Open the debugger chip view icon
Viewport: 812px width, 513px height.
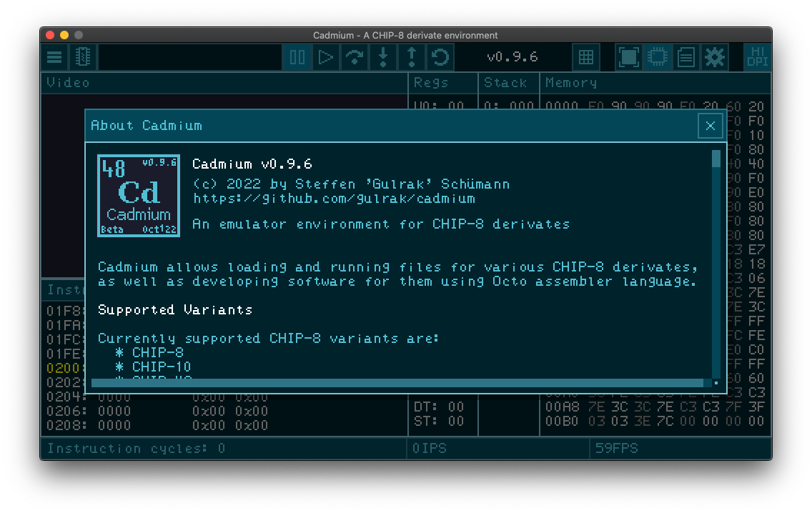(657, 57)
